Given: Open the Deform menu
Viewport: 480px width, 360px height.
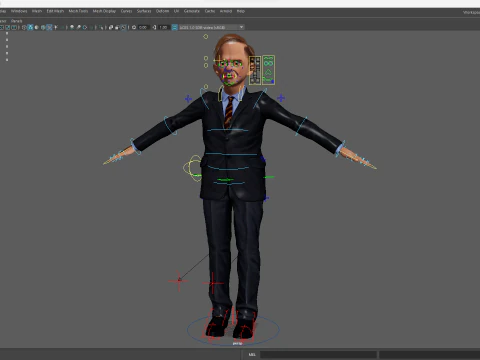Looking at the screenshot, I should click(x=162, y=11).
